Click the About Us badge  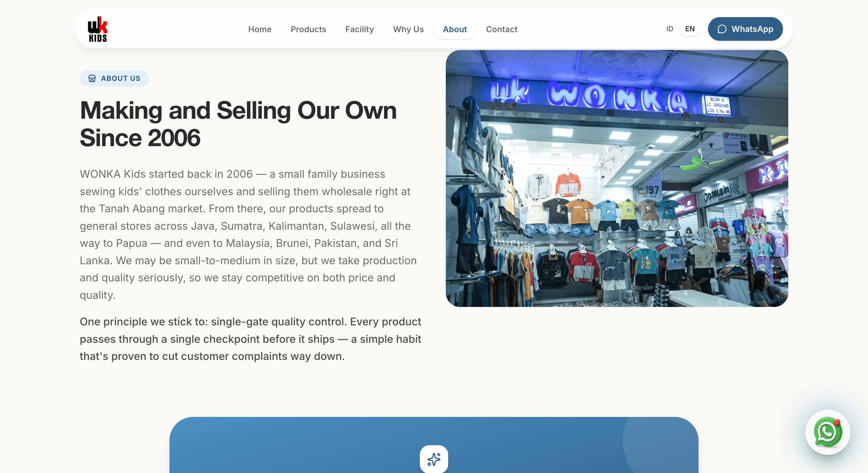(114, 79)
